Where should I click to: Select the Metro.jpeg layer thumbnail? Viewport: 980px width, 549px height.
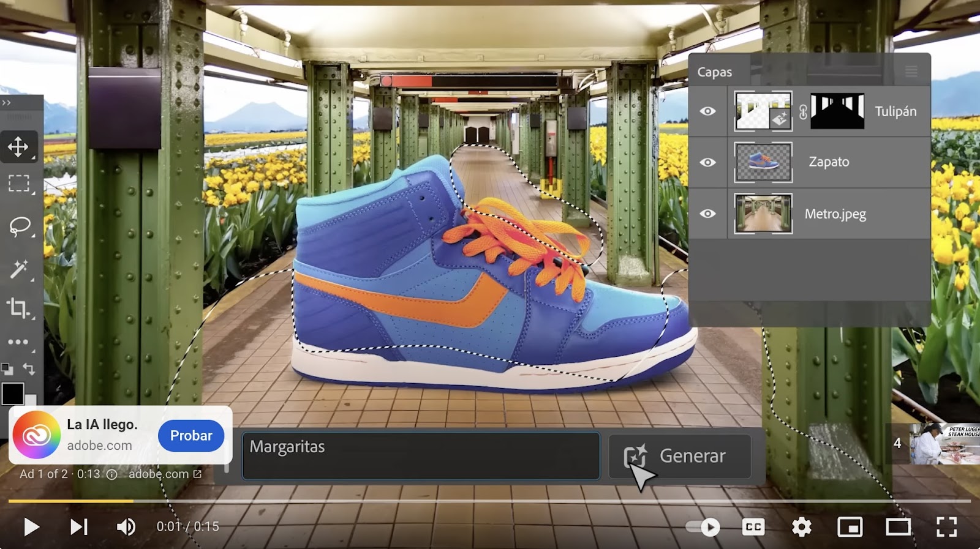(x=763, y=214)
